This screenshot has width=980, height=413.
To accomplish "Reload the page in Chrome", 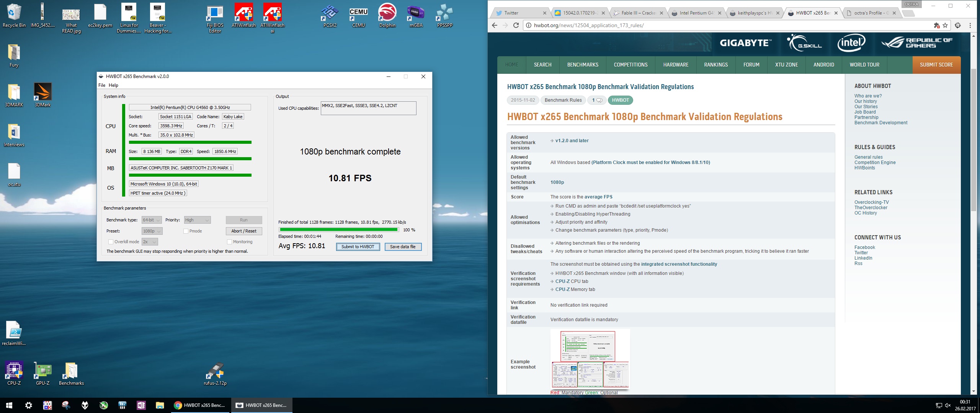I will point(516,25).
